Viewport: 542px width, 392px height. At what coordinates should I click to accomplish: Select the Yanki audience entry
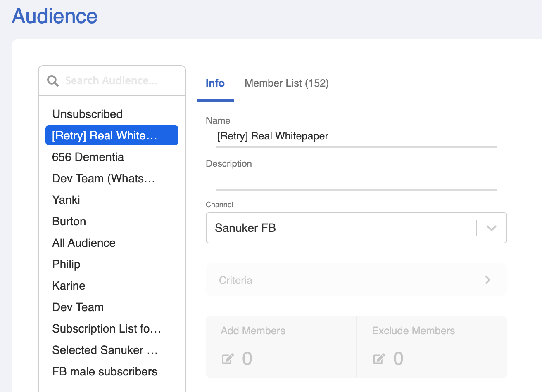point(66,200)
